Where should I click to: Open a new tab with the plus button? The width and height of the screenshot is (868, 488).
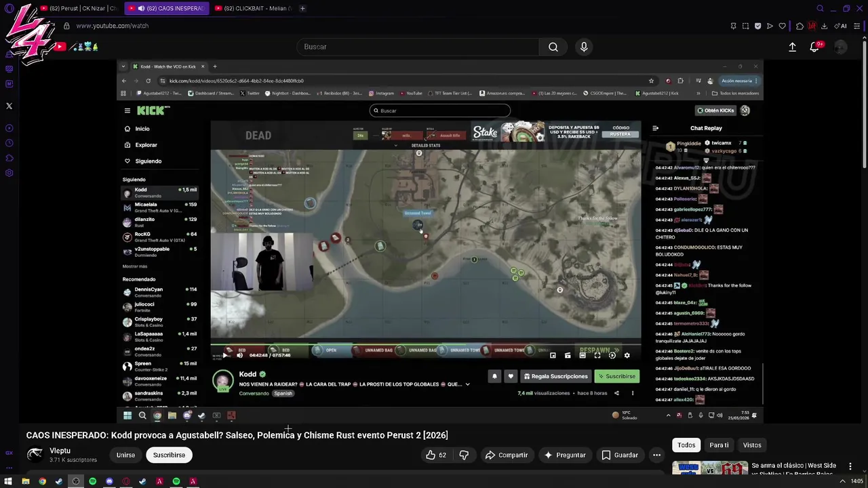tap(302, 8)
